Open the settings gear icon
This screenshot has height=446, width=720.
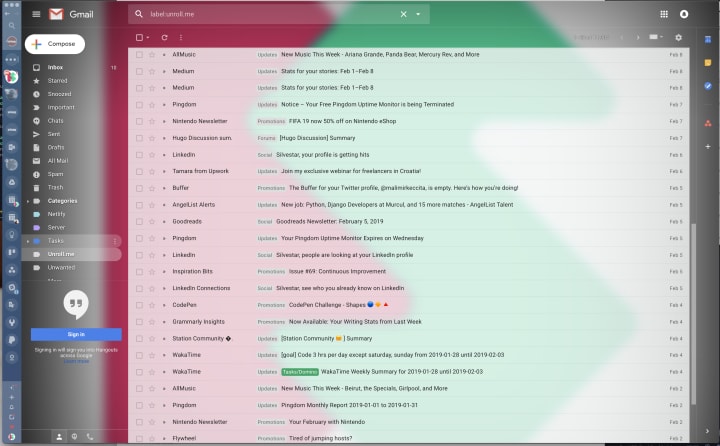pyautogui.click(x=678, y=38)
